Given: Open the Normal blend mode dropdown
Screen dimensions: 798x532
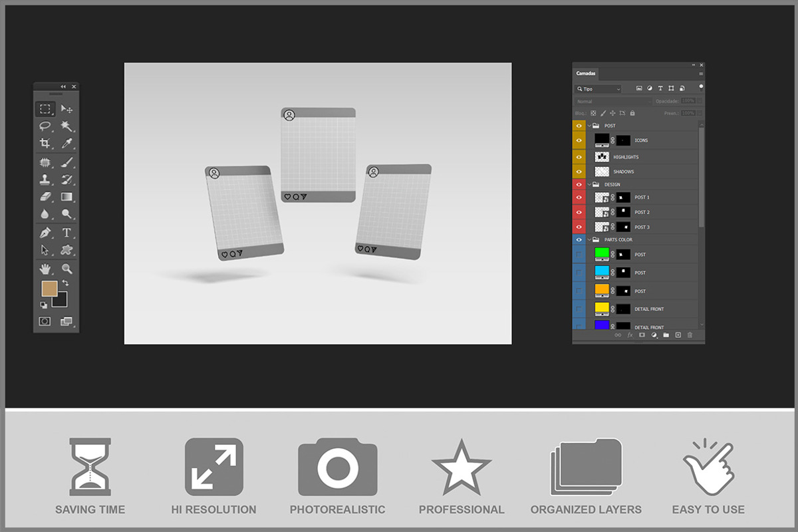Looking at the screenshot, I should [612, 101].
